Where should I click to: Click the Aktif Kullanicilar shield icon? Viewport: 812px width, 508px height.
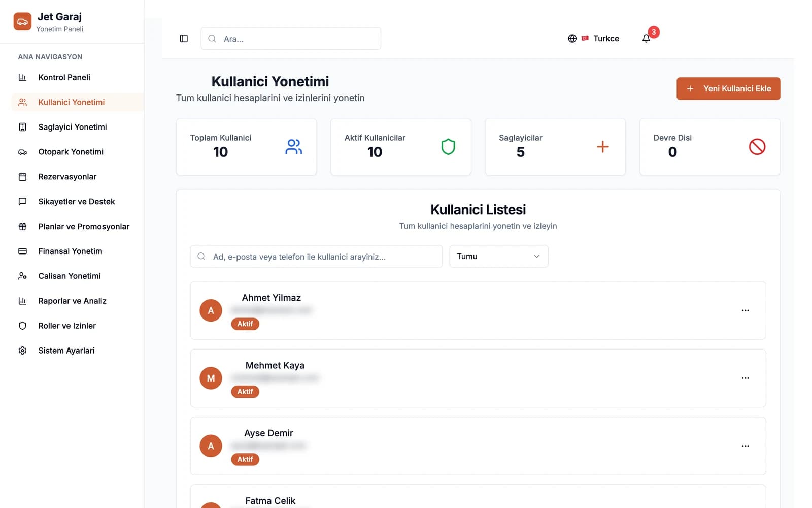(448, 147)
